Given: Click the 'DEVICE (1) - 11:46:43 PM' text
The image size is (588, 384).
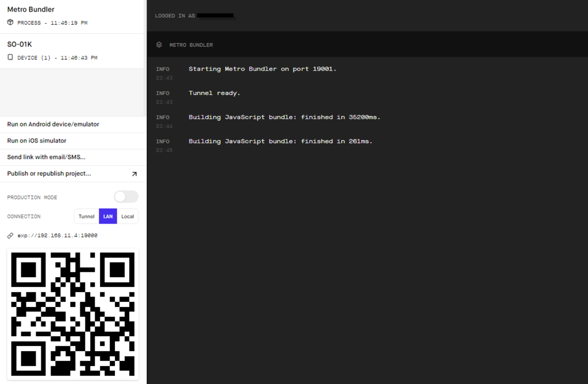Looking at the screenshot, I should (57, 58).
